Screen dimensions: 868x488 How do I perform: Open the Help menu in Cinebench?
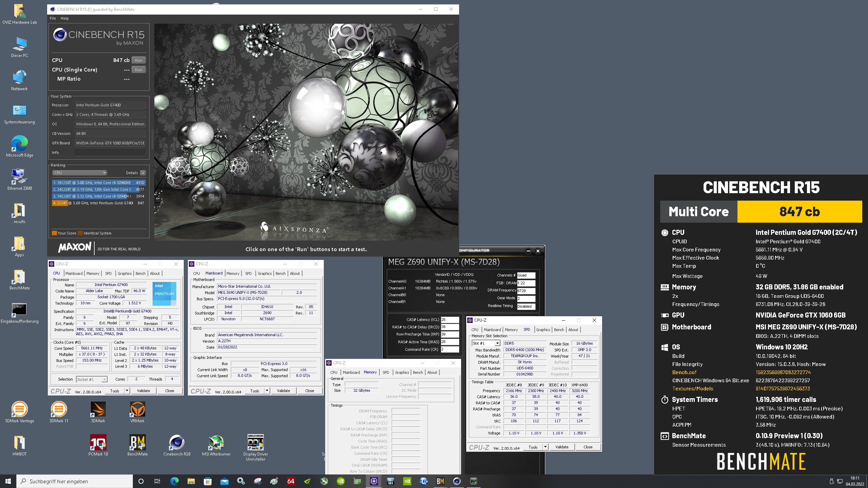pos(64,18)
